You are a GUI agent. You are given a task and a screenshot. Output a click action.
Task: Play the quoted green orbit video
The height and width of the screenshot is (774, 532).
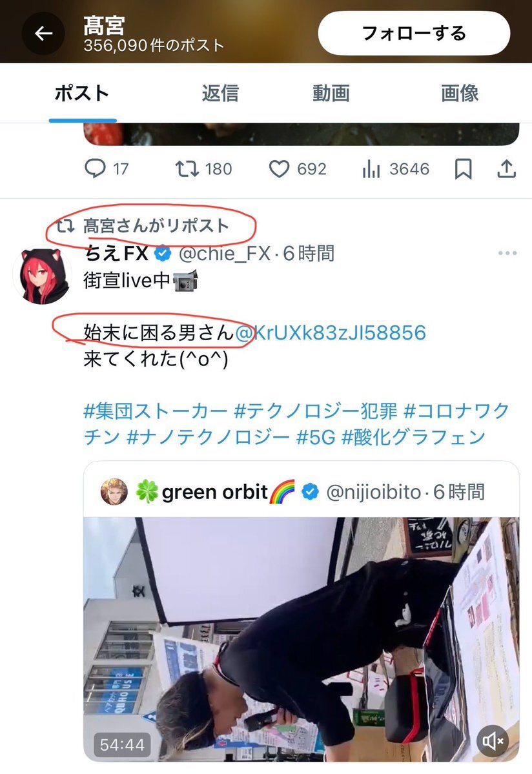[301, 639]
